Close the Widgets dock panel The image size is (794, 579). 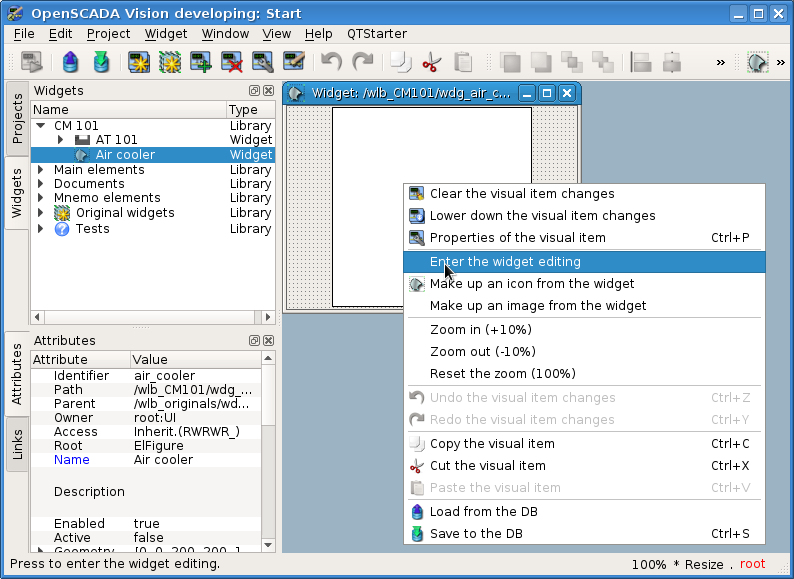tap(268, 91)
